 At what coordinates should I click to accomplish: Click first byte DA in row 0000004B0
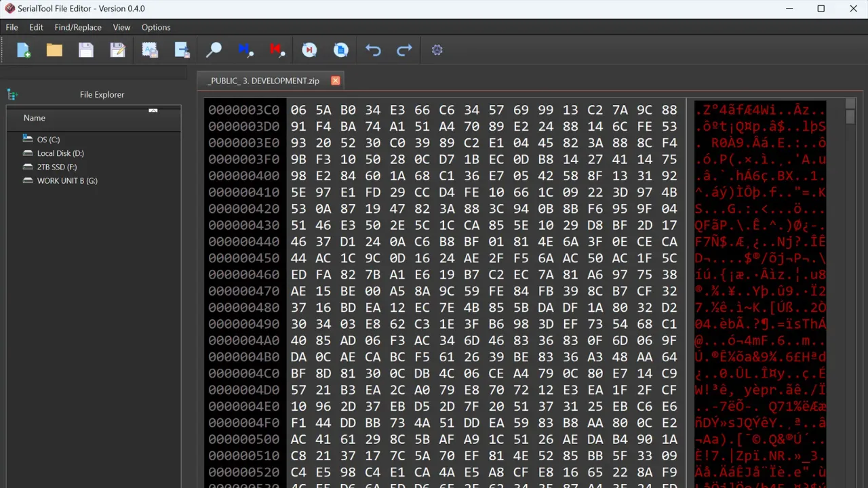point(298,357)
